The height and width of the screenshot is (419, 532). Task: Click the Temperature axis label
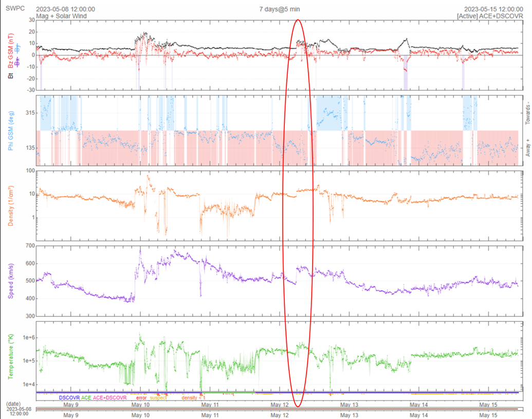[x=11, y=356]
